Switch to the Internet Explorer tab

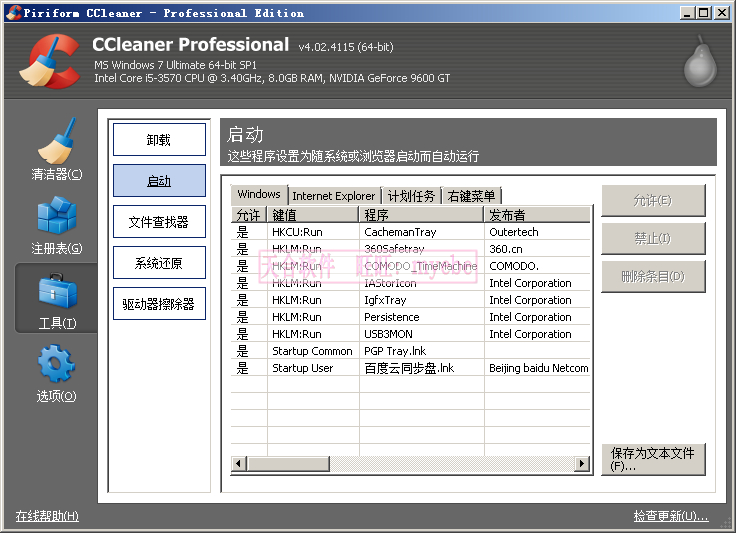point(334,196)
